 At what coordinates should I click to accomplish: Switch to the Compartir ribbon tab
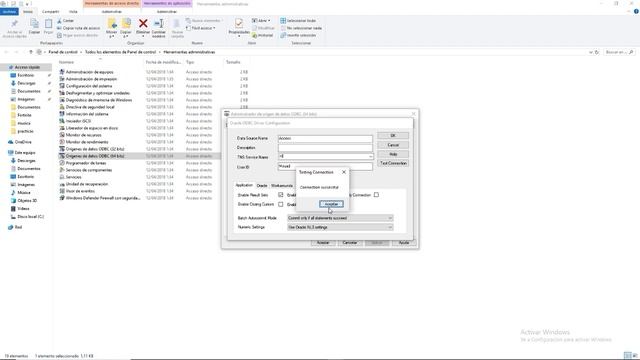tap(50, 11)
